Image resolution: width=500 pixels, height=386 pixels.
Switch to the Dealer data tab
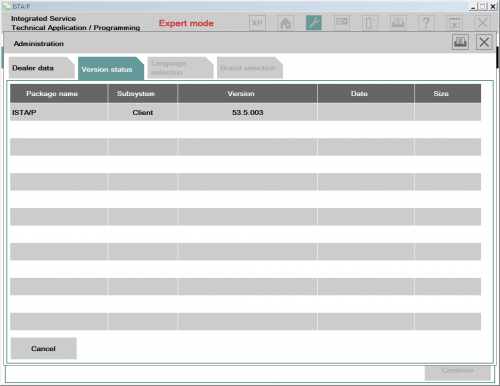(x=42, y=68)
